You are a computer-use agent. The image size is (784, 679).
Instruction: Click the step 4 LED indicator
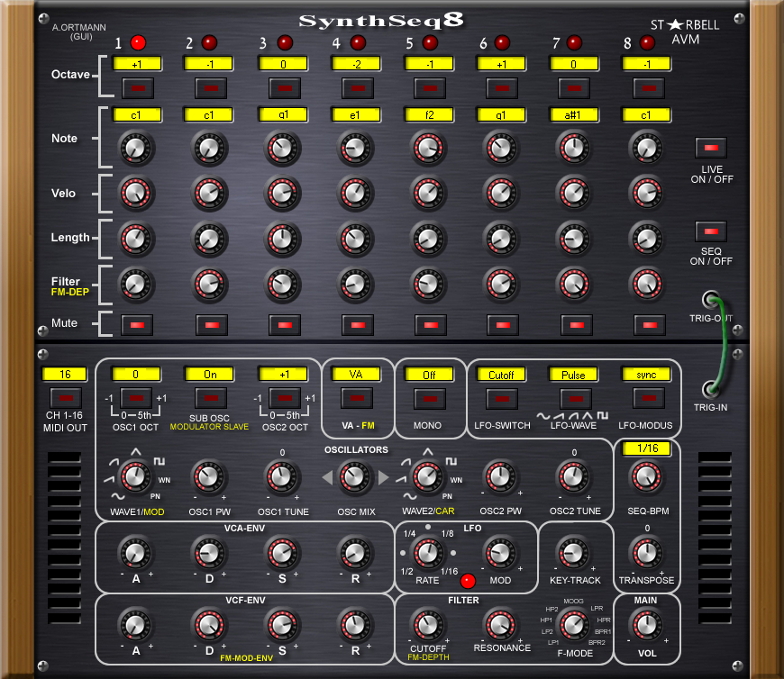pyautogui.click(x=358, y=43)
